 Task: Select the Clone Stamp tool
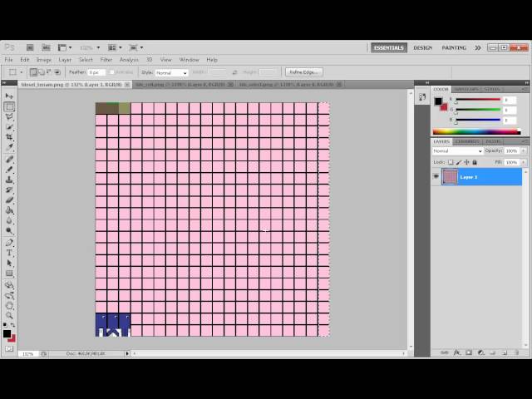pyautogui.click(x=9, y=180)
